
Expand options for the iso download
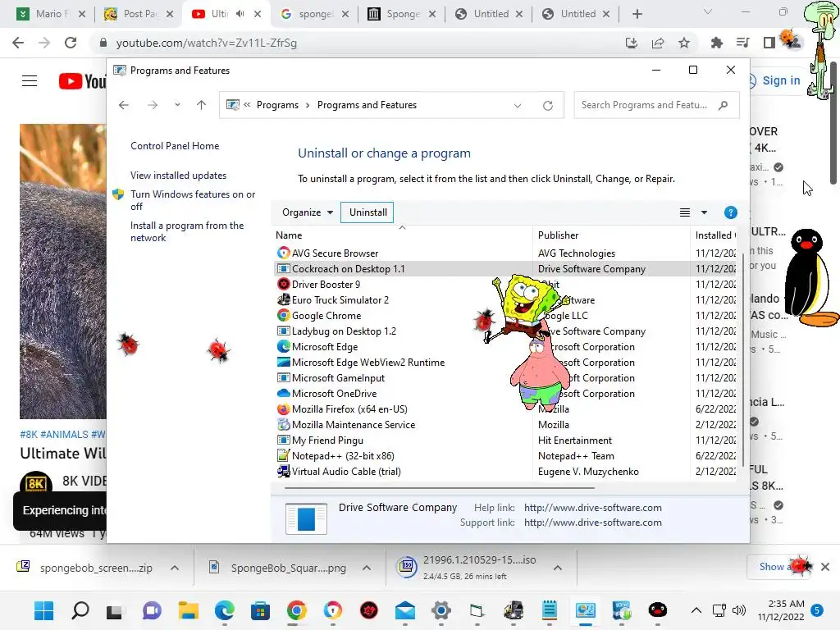pyautogui.click(x=558, y=568)
